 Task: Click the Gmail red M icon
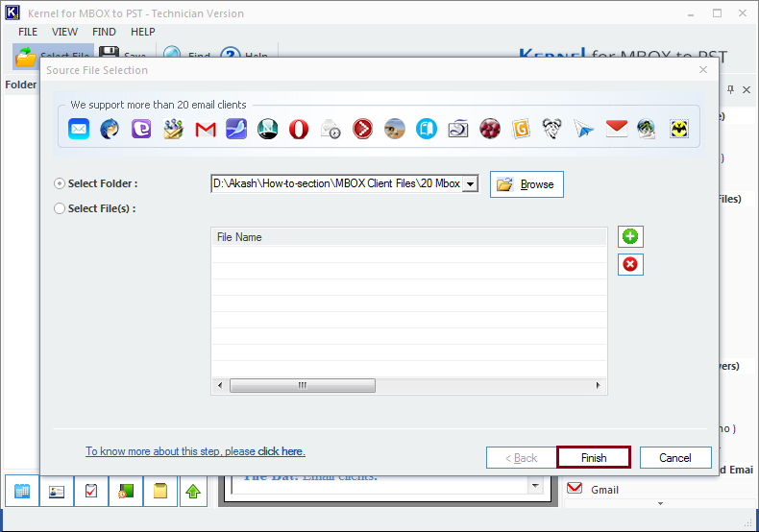(206, 129)
